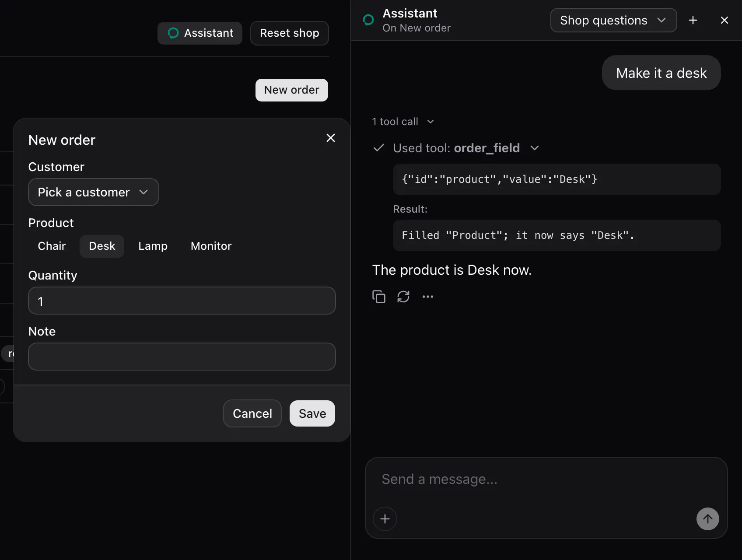Select Monitor as the product
Image resolution: width=742 pixels, height=560 pixels.
pos(211,246)
